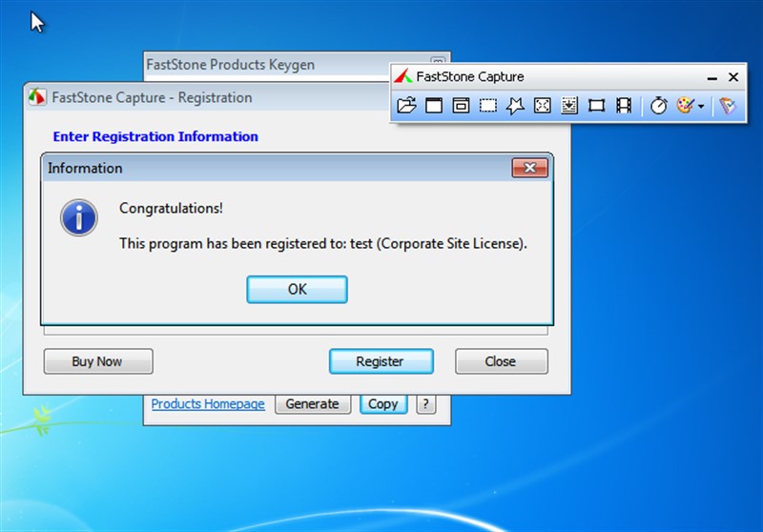This screenshot has height=532, width=763.
Task: Choose Capture Fixed Region tool
Action: [597, 106]
